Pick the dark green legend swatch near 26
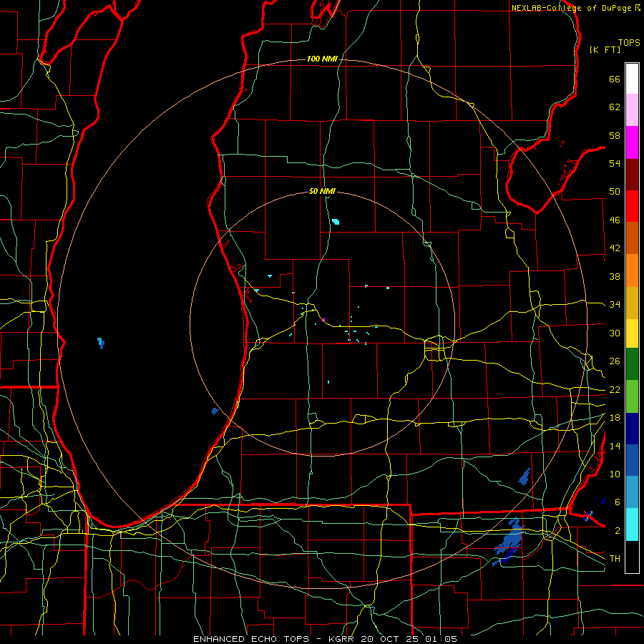 click(632, 364)
